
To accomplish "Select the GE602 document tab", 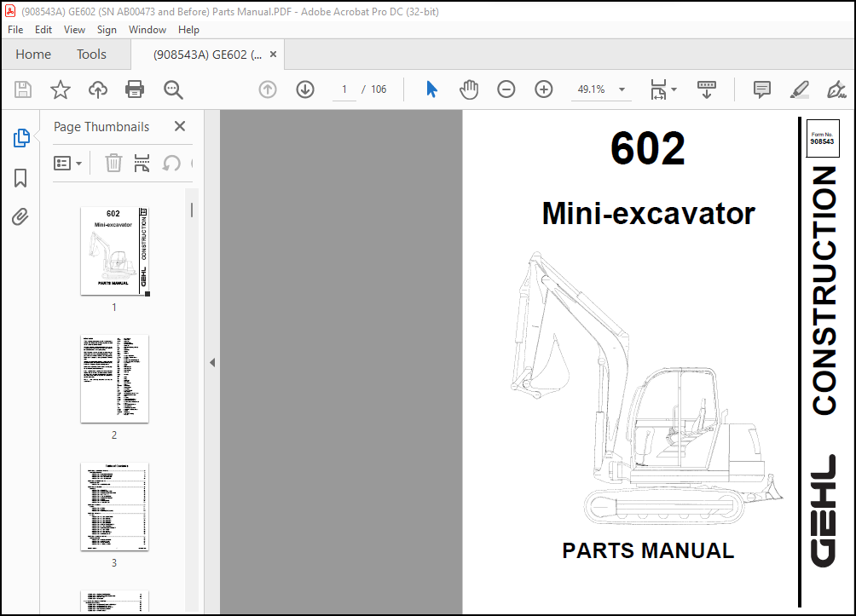I will [x=207, y=55].
